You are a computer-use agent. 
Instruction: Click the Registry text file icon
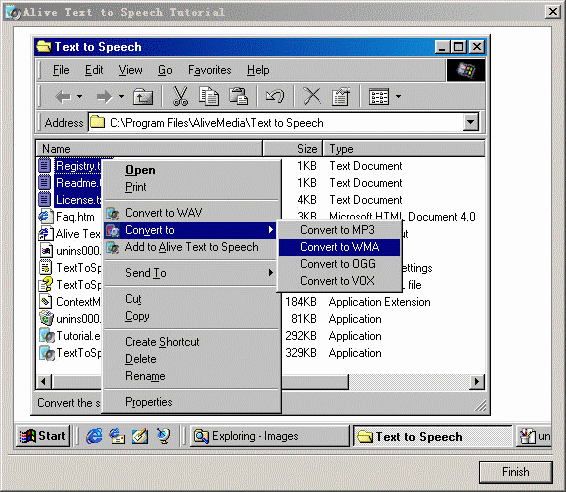click(44, 166)
